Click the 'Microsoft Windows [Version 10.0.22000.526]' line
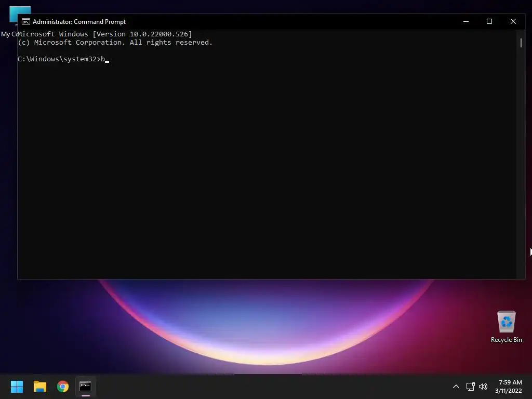 click(x=105, y=34)
